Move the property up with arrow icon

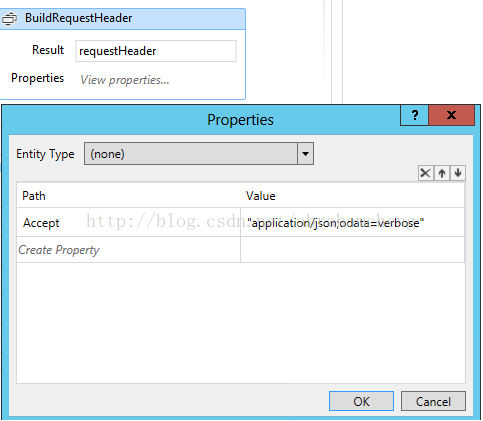(x=442, y=173)
